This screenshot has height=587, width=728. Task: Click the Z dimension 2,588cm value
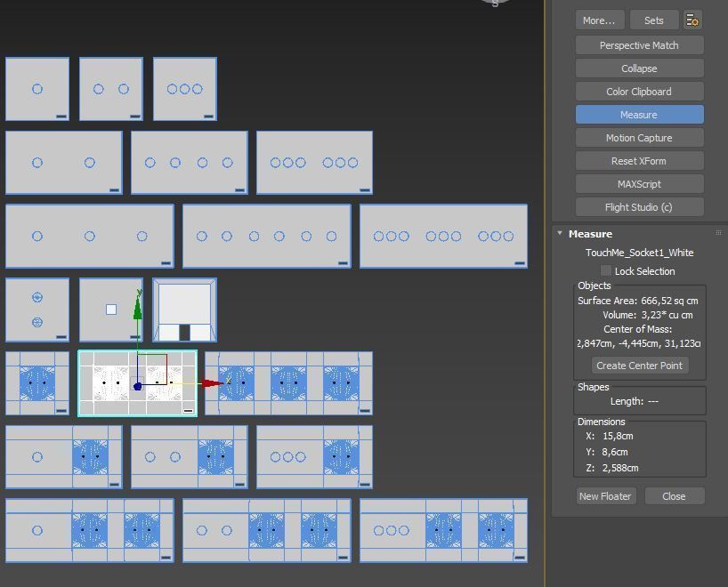tap(620, 468)
